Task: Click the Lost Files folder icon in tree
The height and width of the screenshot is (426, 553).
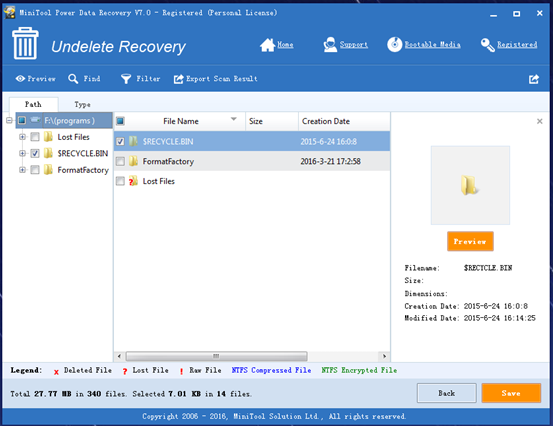Action: [48, 136]
